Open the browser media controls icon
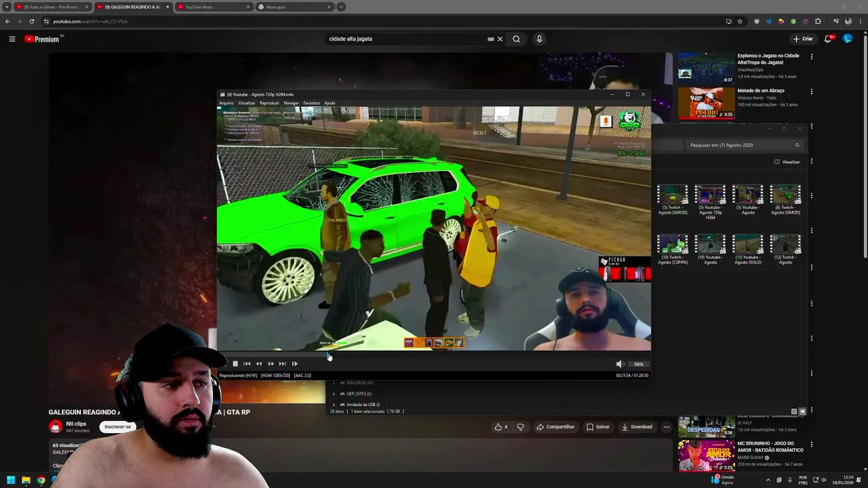The width and height of the screenshot is (868, 488). [836, 21]
